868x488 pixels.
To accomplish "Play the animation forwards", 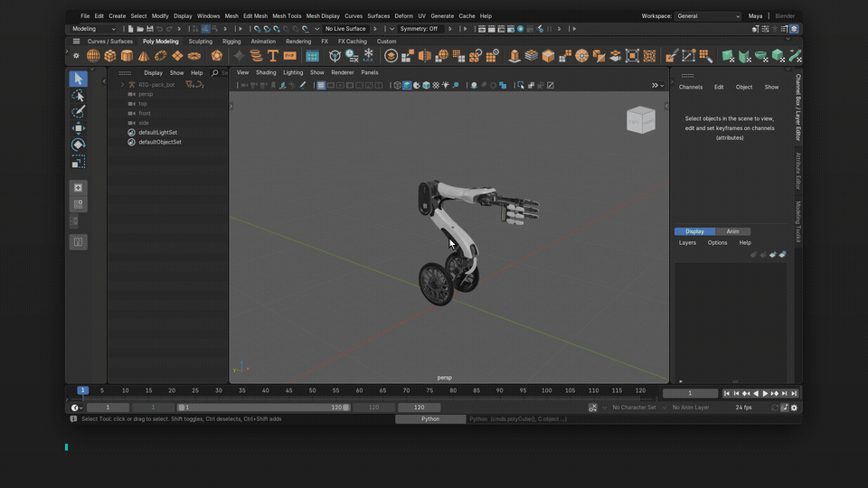I will 766,393.
